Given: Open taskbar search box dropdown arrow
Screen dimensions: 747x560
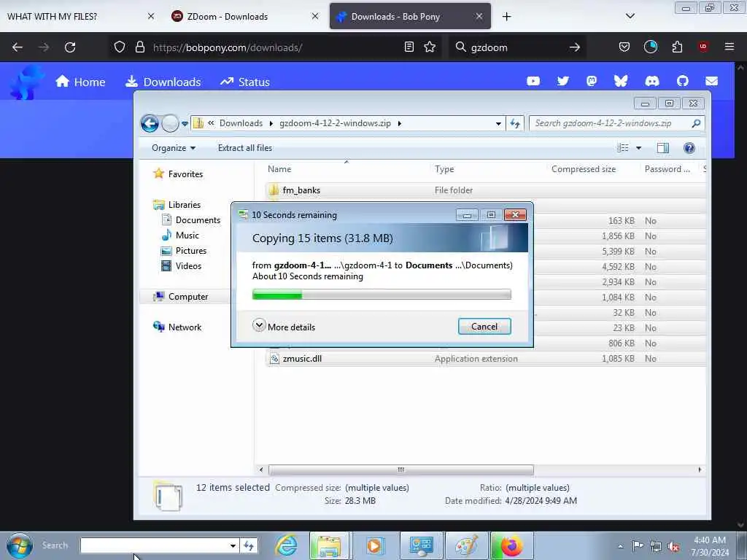Looking at the screenshot, I should tap(233, 545).
